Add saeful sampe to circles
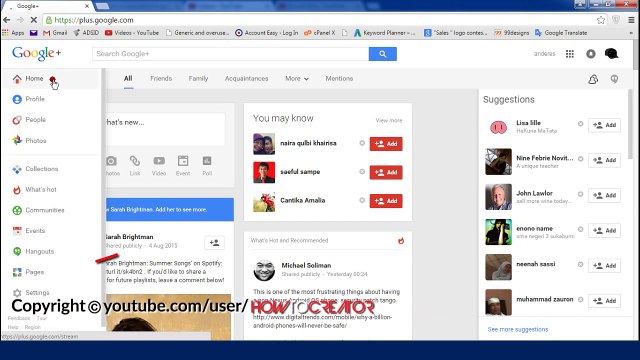Viewport: 640px width, 360px height. [386, 172]
